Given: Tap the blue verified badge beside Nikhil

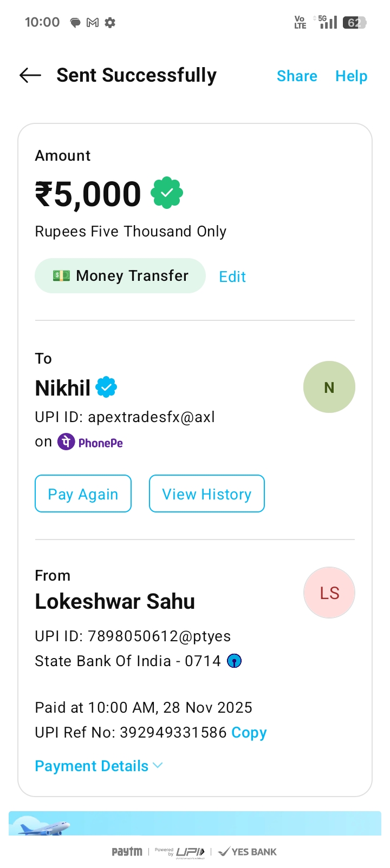Looking at the screenshot, I should pyautogui.click(x=106, y=387).
